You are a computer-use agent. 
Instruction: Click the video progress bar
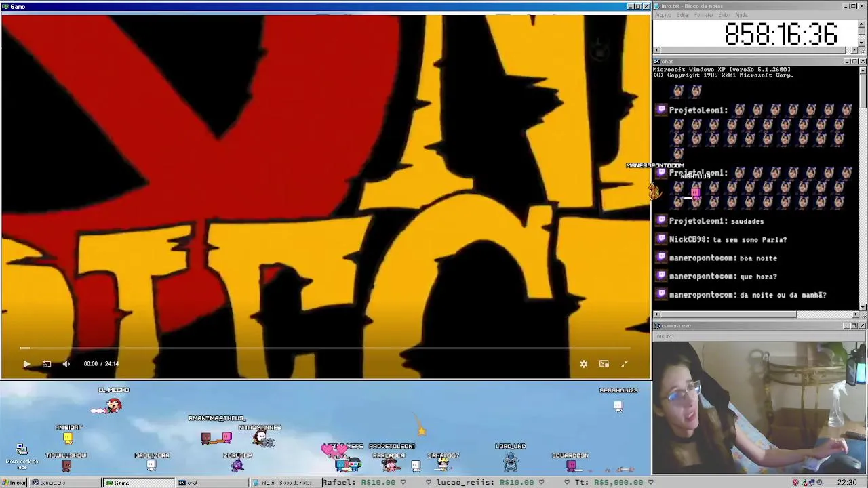(325, 348)
